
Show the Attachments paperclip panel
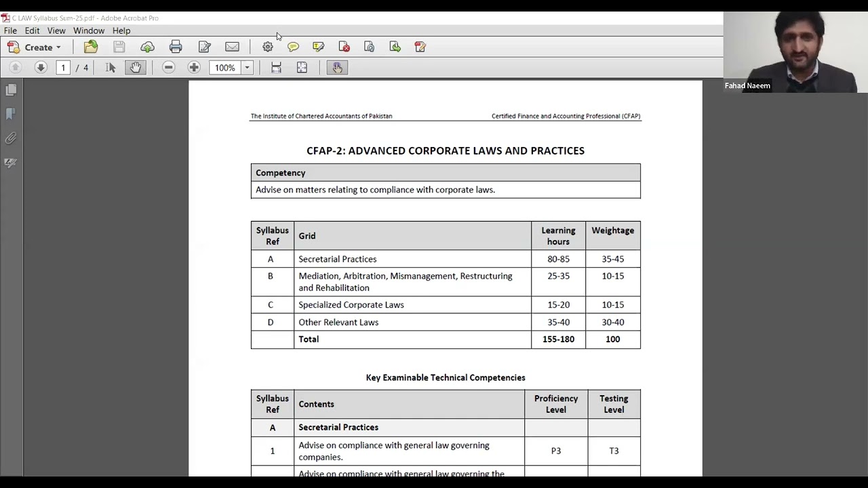pyautogui.click(x=11, y=138)
